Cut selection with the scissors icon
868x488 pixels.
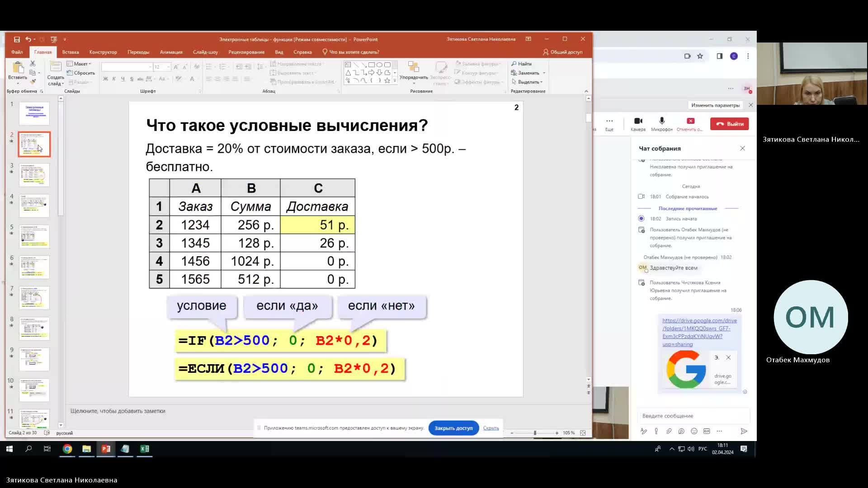[33, 64]
